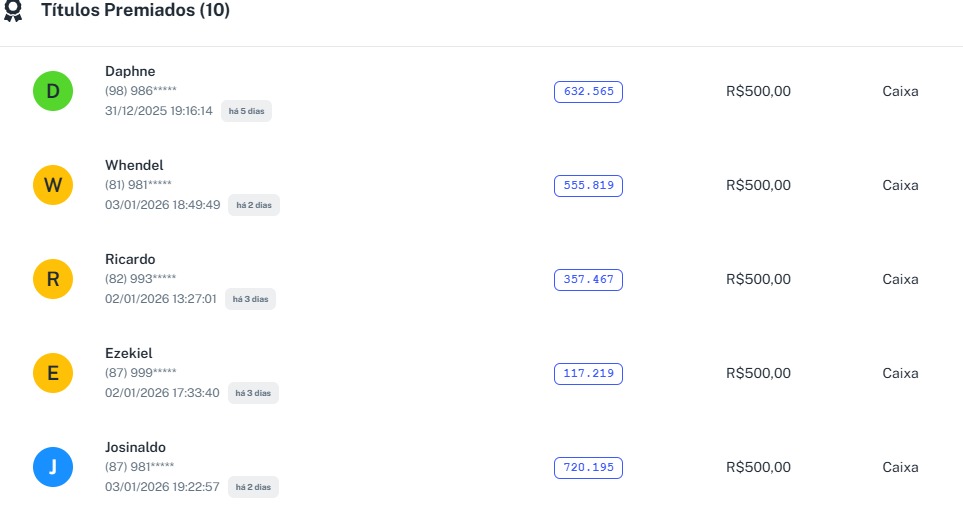Select ticket number 720.195 badge
Screen dimensions: 963x529
[588, 467]
